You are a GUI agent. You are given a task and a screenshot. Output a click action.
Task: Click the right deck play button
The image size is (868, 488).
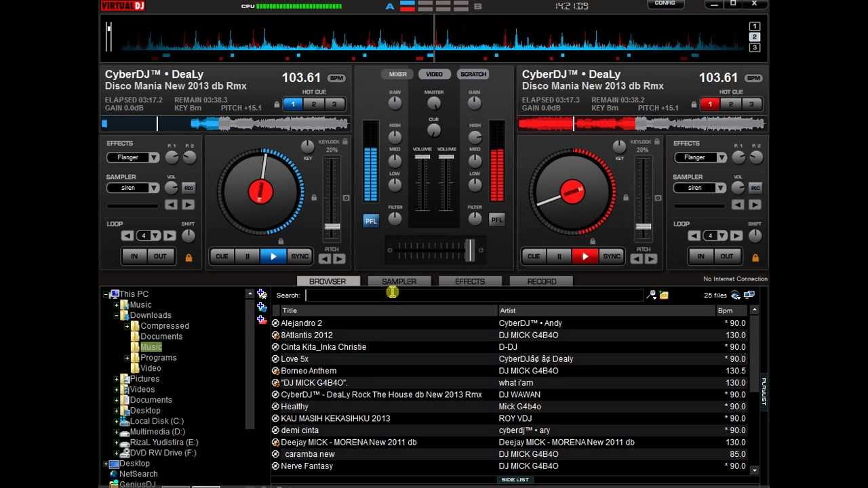point(585,256)
